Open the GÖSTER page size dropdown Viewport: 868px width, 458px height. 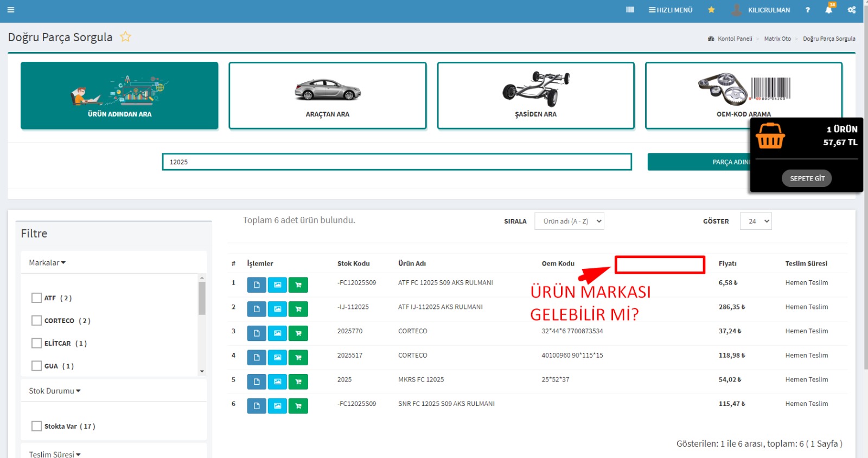(x=756, y=221)
